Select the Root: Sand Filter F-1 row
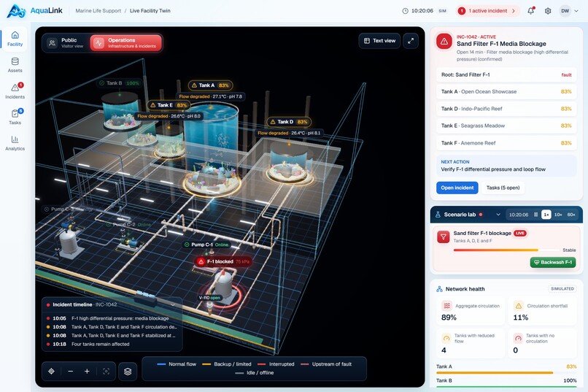588x392 pixels. tap(506, 74)
